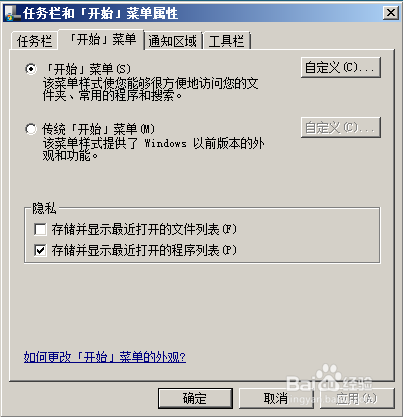Click the 文件列表(F) checkbox label text
403x417 pixels.
(144, 229)
